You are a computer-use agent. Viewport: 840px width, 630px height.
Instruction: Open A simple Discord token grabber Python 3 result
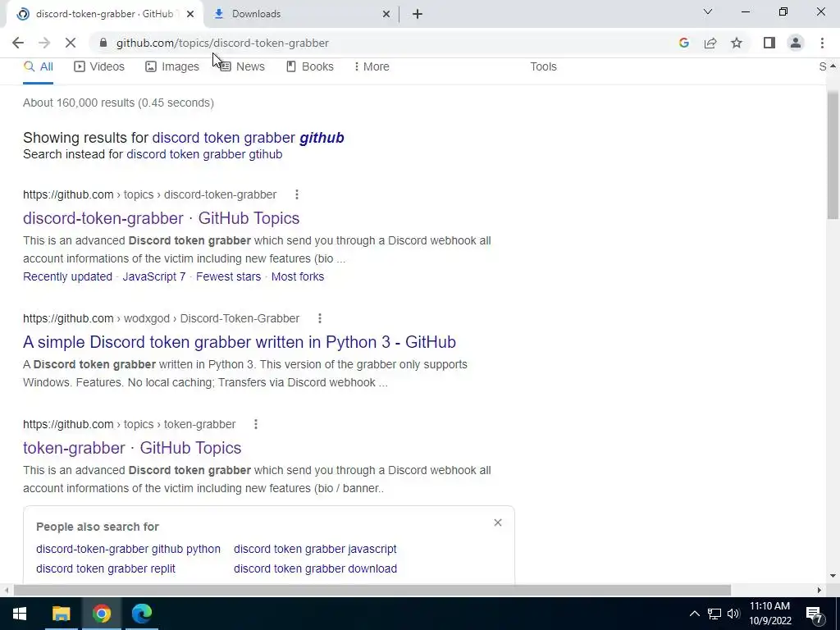240,342
